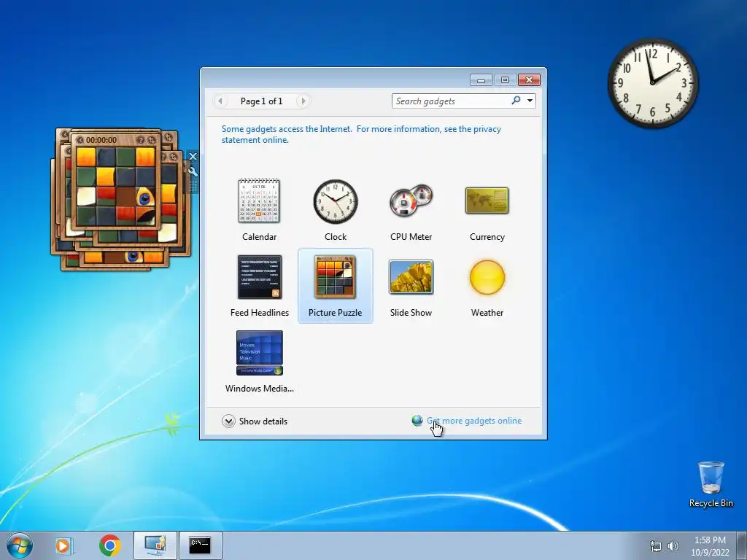Open the privacy statement online link text

click(x=361, y=134)
